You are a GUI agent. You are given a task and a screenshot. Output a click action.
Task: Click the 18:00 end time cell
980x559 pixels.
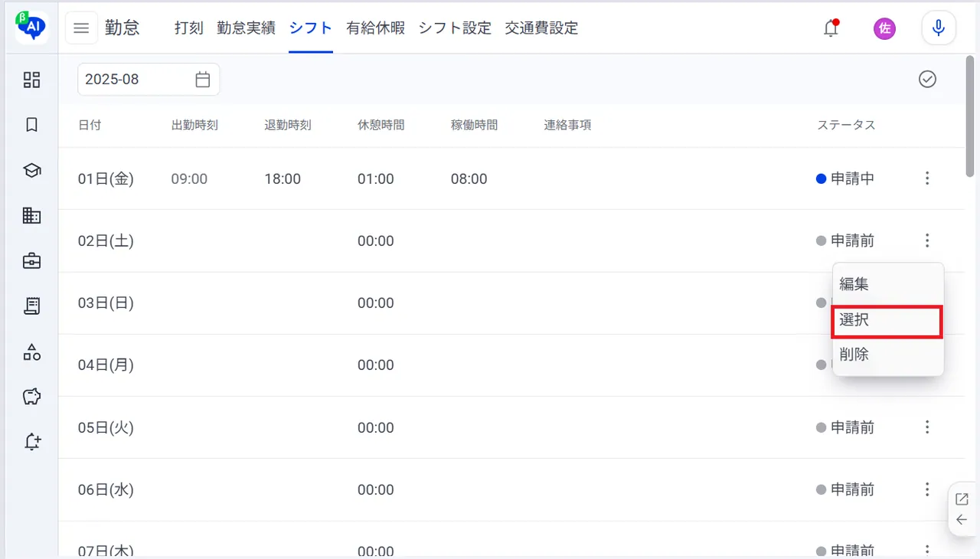coord(283,178)
